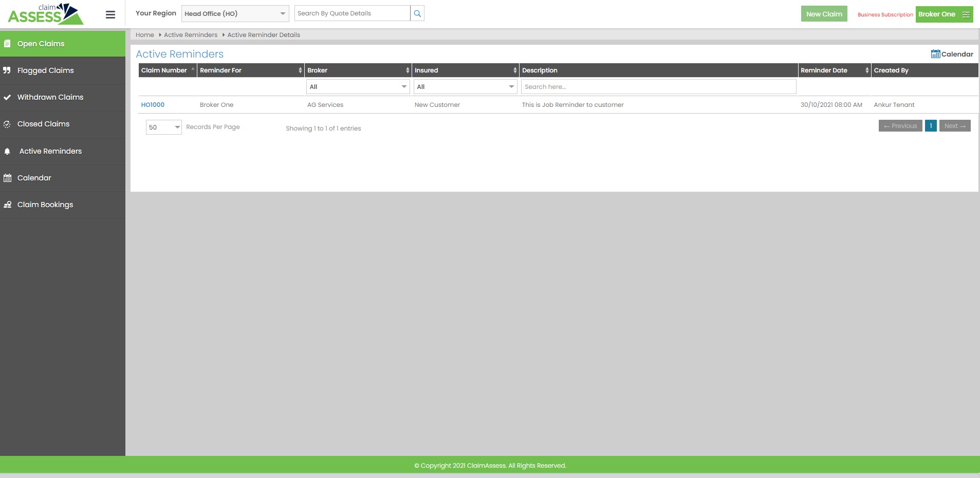Click the Claim Bookings sidebar icon

(x=7, y=205)
